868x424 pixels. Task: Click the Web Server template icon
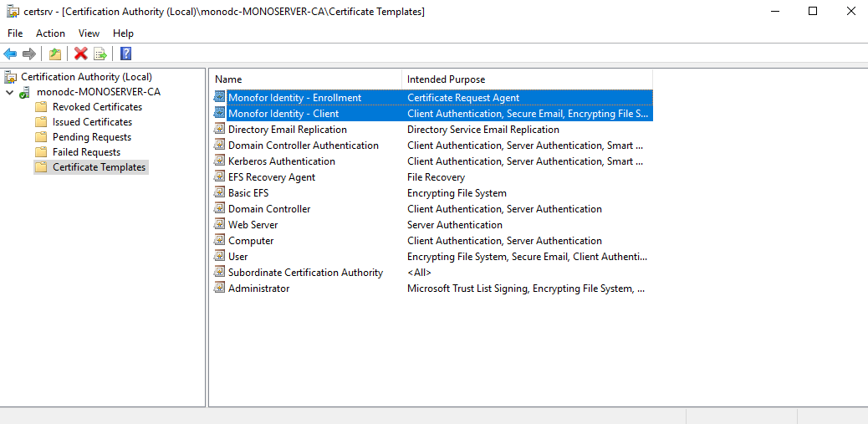(x=220, y=225)
